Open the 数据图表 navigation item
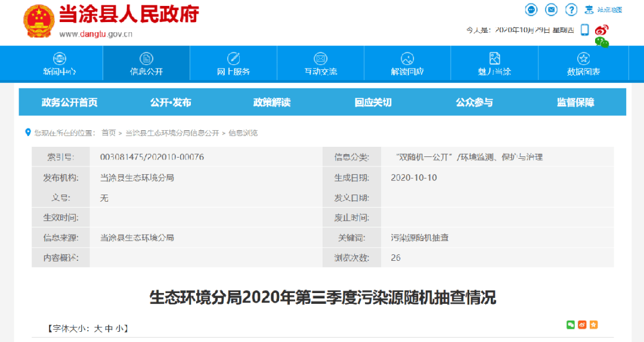The width and height of the screenshot is (644, 342). [x=583, y=63]
